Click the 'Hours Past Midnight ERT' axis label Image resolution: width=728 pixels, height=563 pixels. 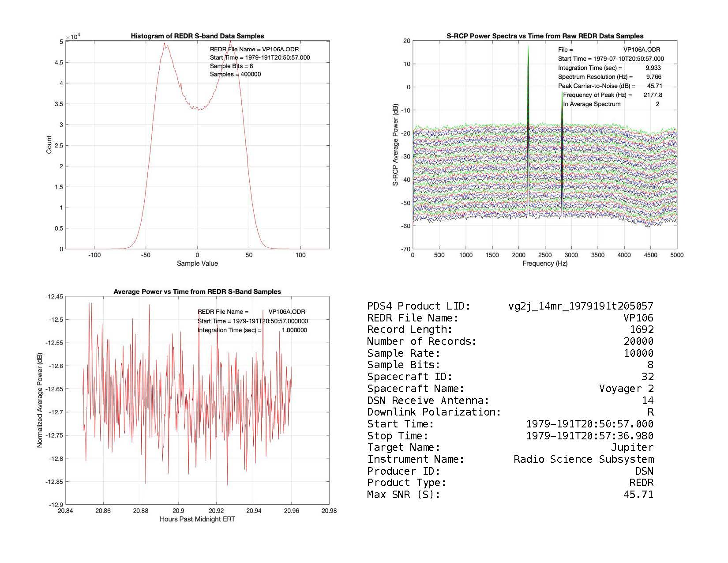point(197,519)
